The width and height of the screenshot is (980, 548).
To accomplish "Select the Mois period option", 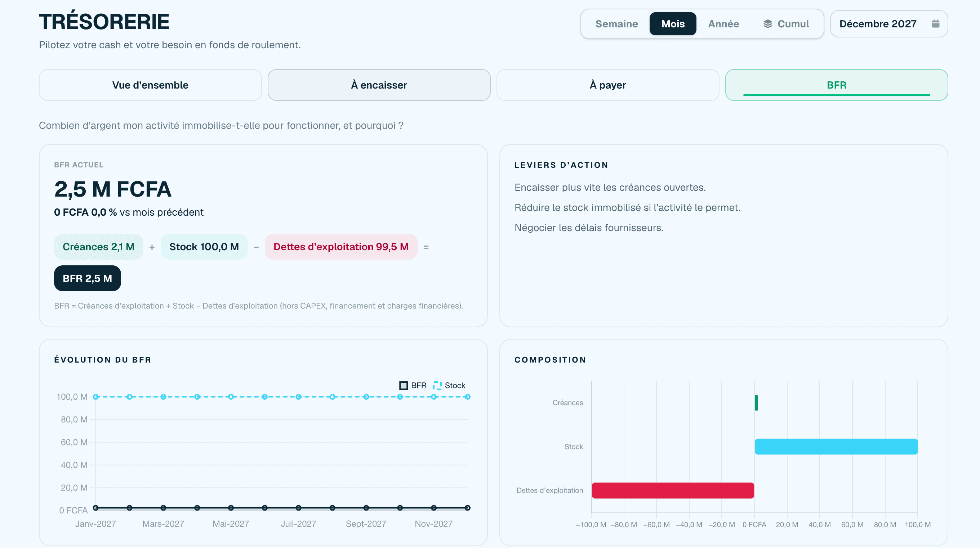I will click(673, 24).
